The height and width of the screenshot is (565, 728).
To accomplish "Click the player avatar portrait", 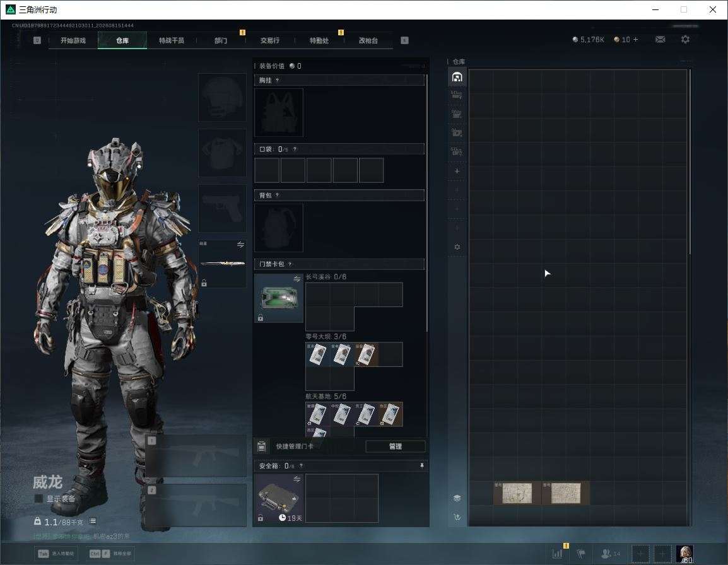I will (685, 554).
